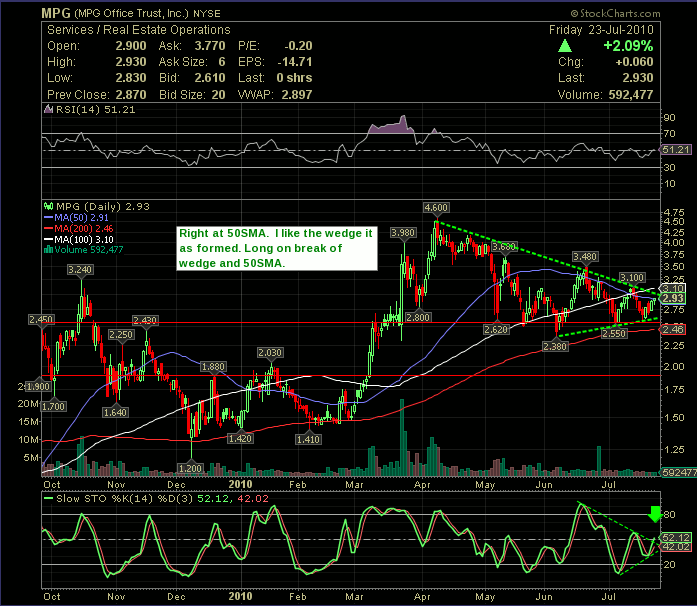697x606 pixels.
Task: Select the "Services / Real Estate Operations" sector text
Action: [139, 30]
